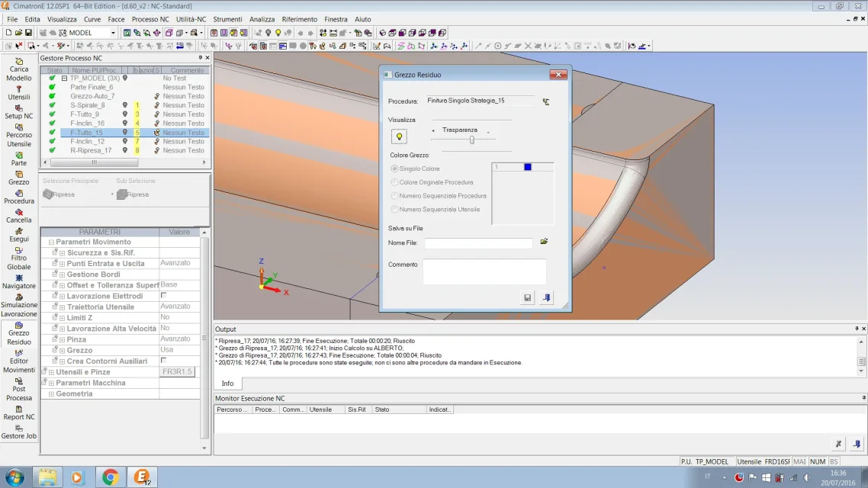Open the Processo NC menu
The width and height of the screenshot is (868, 488).
click(150, 19)
